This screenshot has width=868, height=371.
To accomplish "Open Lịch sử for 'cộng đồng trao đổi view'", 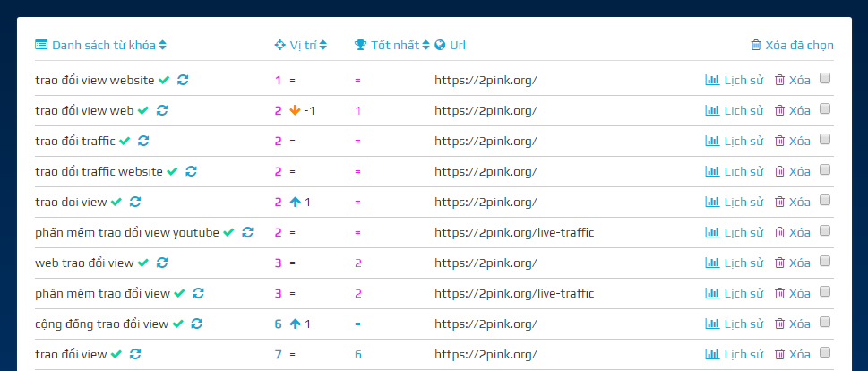I will (734, 324).
